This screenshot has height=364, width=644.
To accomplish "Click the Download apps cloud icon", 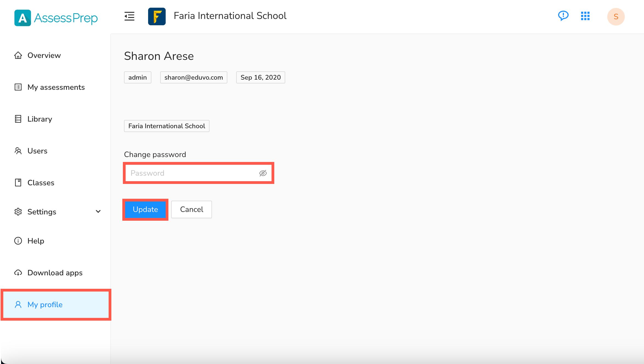I will 18,273.
